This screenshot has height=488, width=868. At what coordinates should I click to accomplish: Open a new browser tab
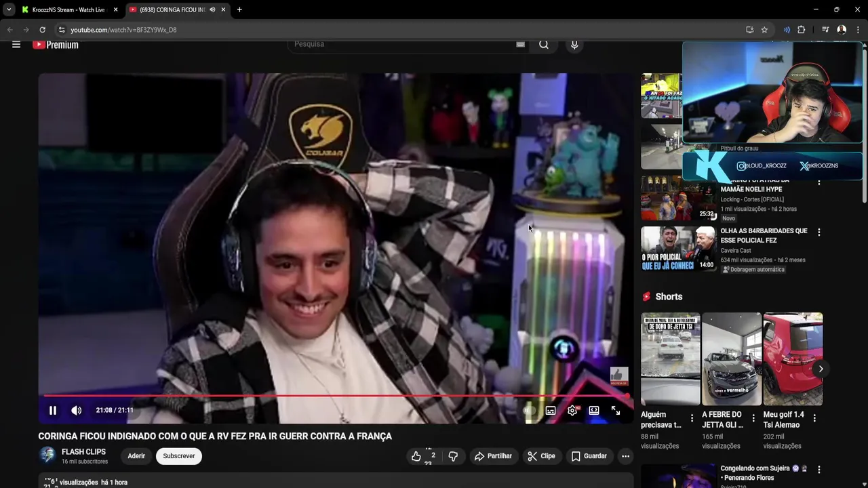click(239, 9)
